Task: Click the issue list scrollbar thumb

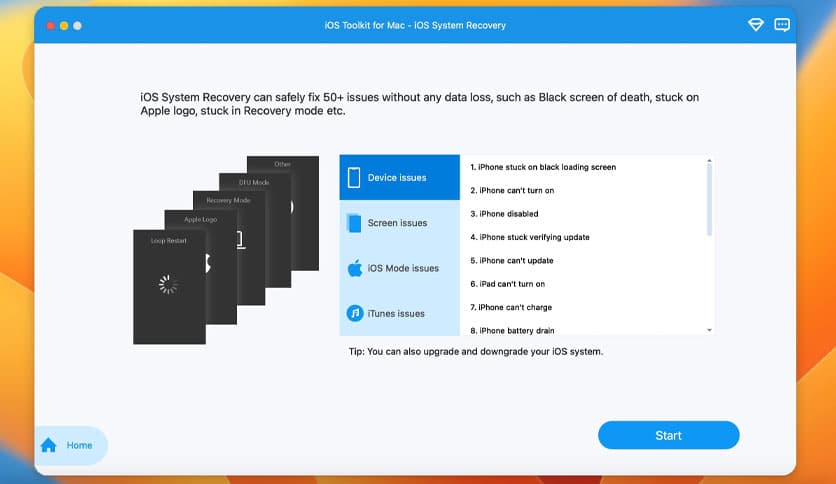Action: pyautogui.click(x=709, y=200)
